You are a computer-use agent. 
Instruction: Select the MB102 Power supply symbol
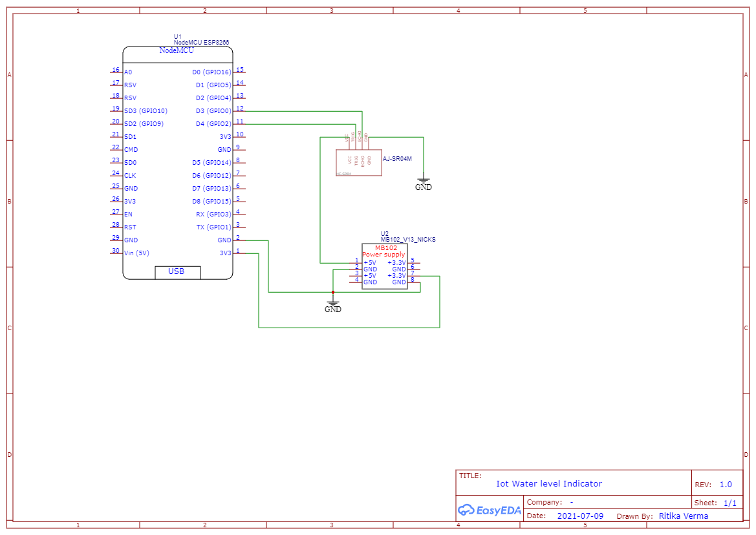[384, 265]
